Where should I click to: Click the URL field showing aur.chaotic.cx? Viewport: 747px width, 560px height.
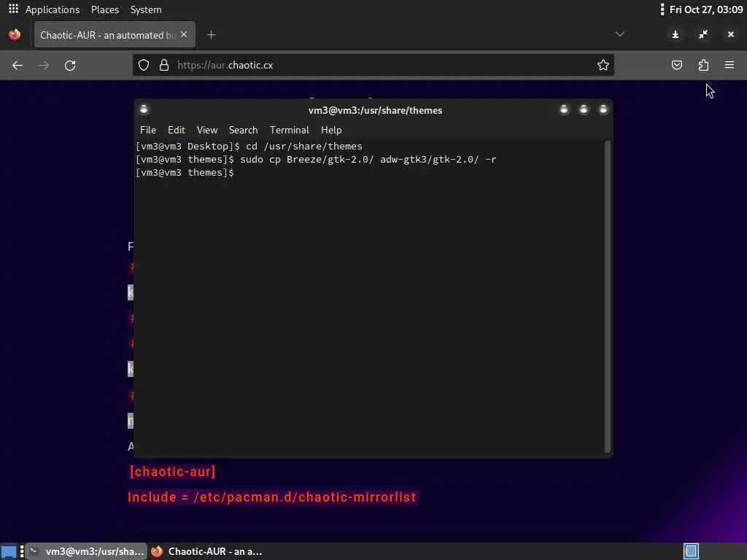coord(373,65)
